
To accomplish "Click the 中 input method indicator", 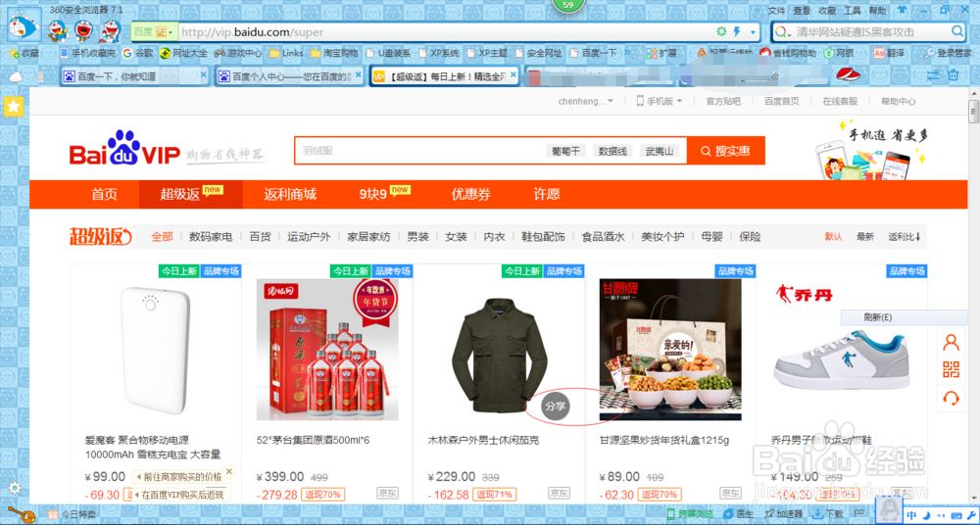I will click(911, 515).
